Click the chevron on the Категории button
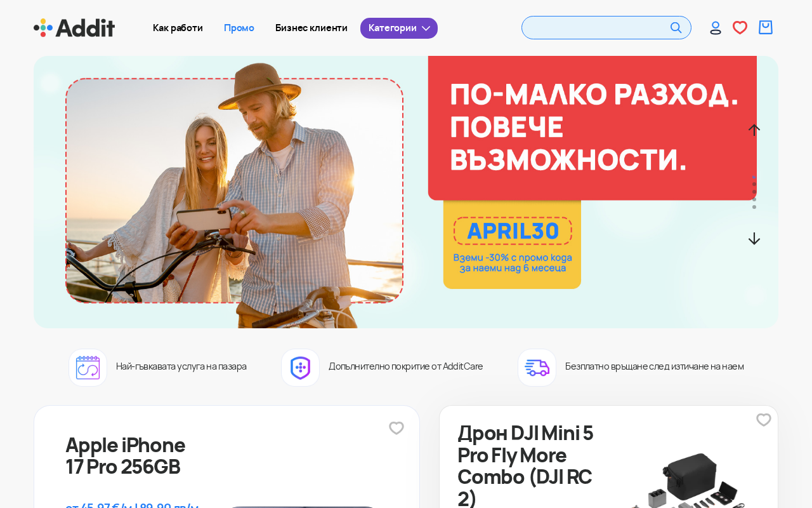This screenshot has width=812, height=508. pyautogui.click(x=426, y=28)
